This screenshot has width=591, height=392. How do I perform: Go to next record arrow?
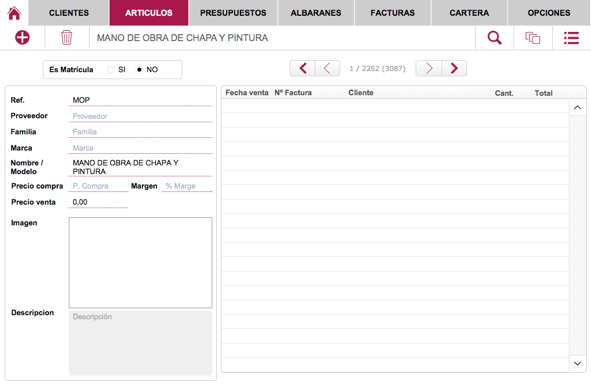429,68
